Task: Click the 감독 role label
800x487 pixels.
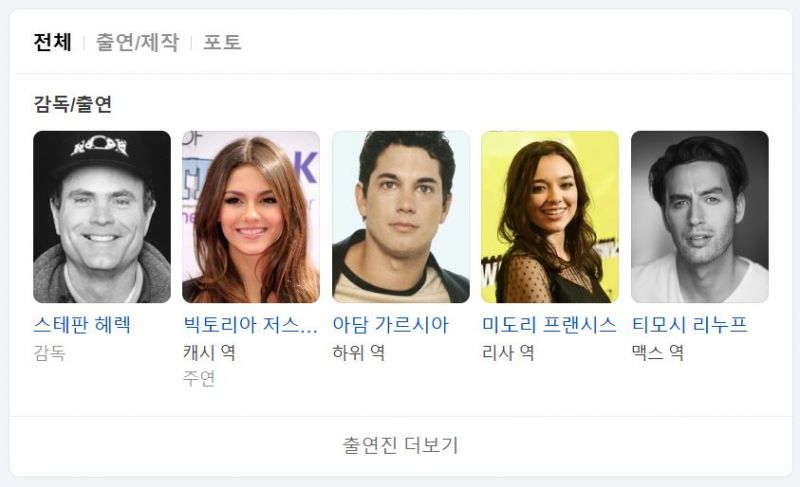Action: 49,353
